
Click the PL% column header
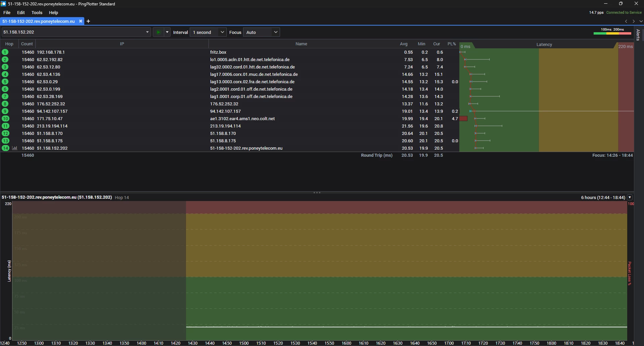[452, 44]
